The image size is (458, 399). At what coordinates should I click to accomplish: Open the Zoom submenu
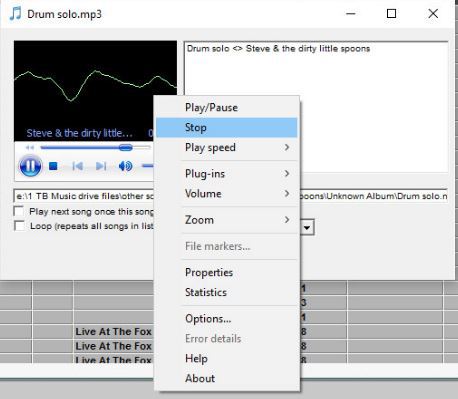point(227,220)
